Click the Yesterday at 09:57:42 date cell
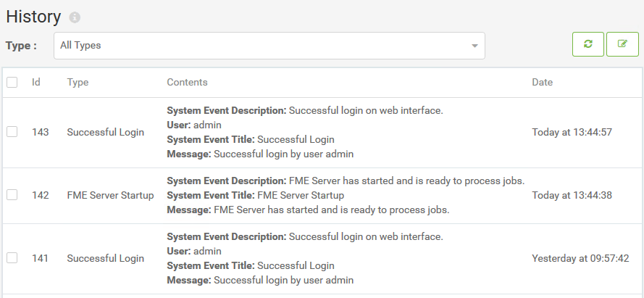The width and height of the screenshot is (644, 298). [580, 259]
